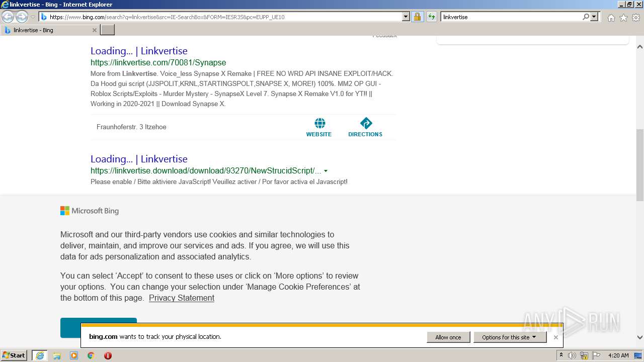Click the search magnifier icon
Image resolution: width=644 pixels, height=362 pixels.
click(586, 17)
